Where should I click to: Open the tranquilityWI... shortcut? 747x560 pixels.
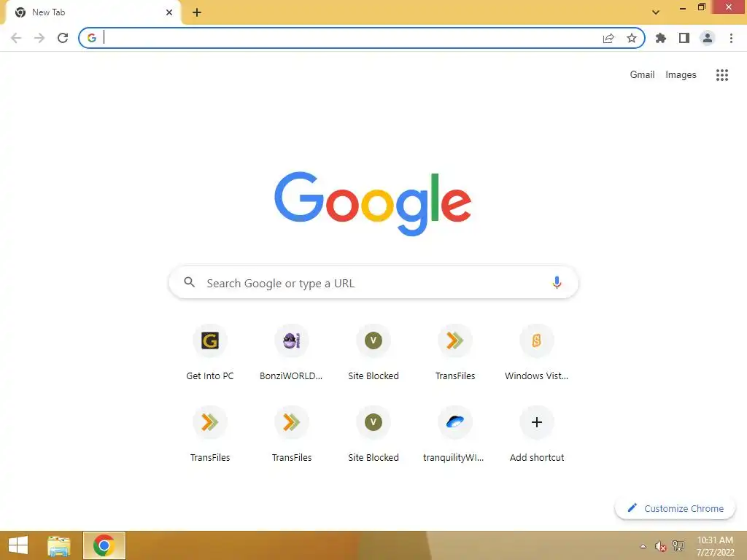[455, 435]
